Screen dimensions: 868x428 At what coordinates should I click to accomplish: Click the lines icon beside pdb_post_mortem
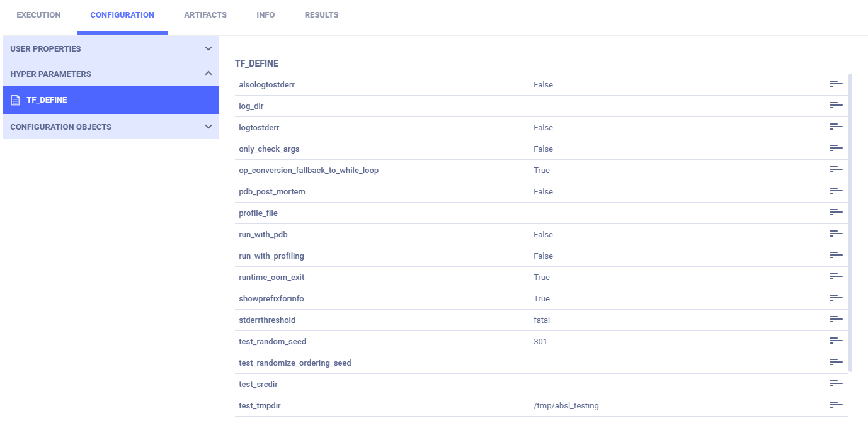point(836,191)
